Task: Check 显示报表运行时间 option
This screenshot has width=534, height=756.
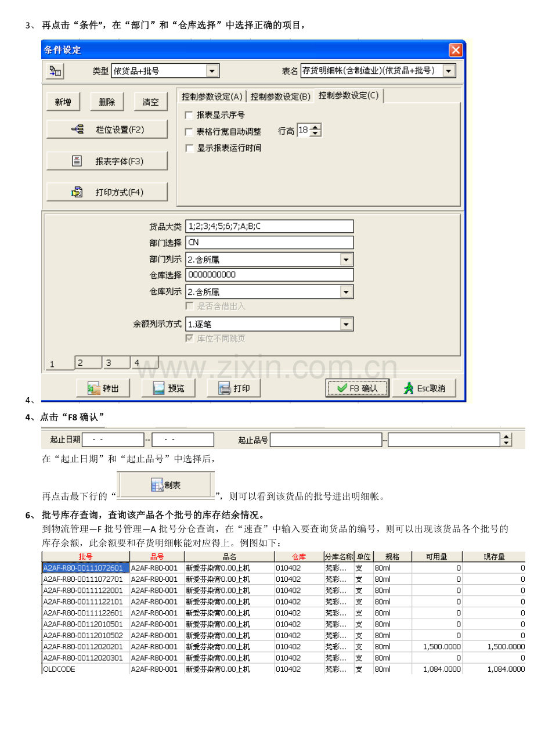Action: click(x=189, y=148)
